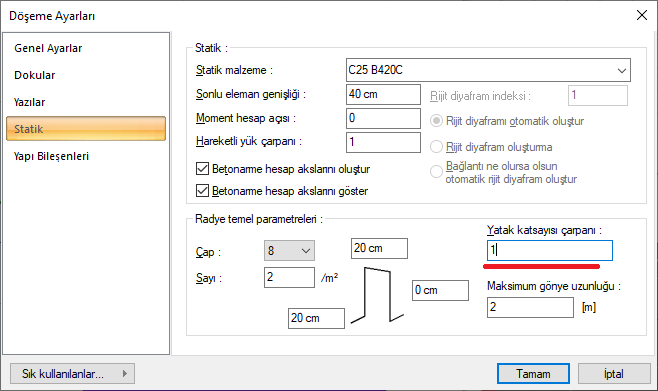The image size is (658, 391).
Task: Open the Yazılar section
Action: (x=29, y=102)
